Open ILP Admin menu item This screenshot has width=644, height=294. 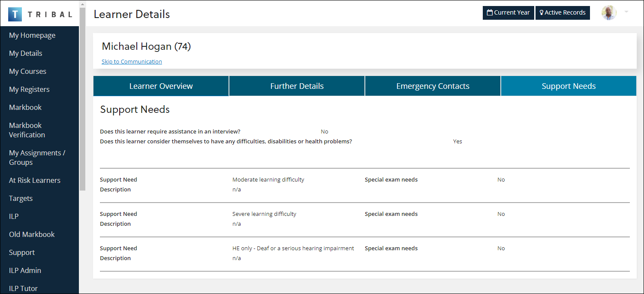click(25, 270)
